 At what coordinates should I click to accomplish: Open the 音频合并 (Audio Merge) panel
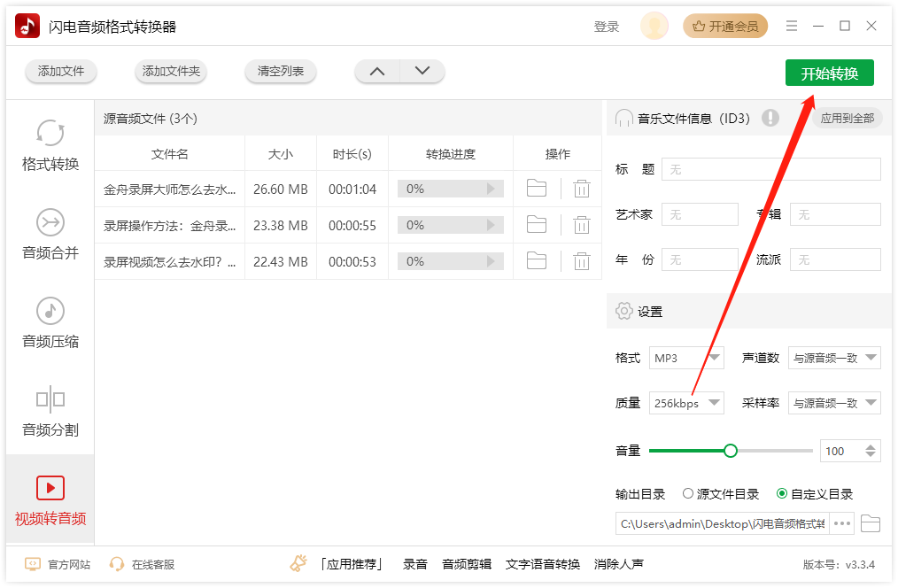(x=49, y=236)
